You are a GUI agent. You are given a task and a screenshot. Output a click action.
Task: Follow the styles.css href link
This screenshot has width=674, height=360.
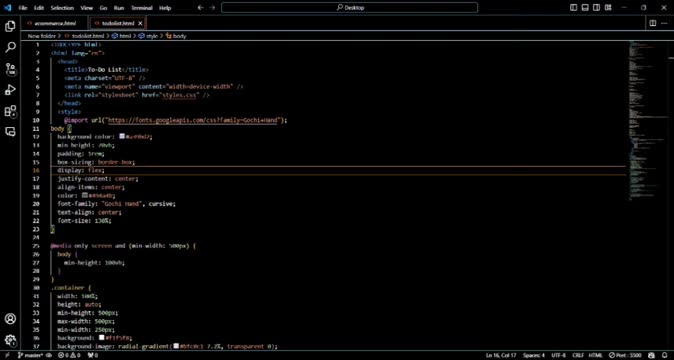coord(179,95)
